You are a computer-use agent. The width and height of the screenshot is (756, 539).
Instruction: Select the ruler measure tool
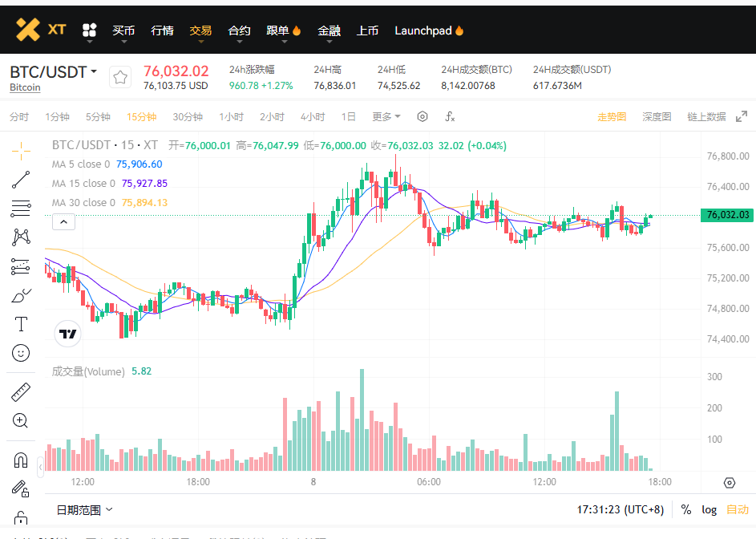point(21,392)
